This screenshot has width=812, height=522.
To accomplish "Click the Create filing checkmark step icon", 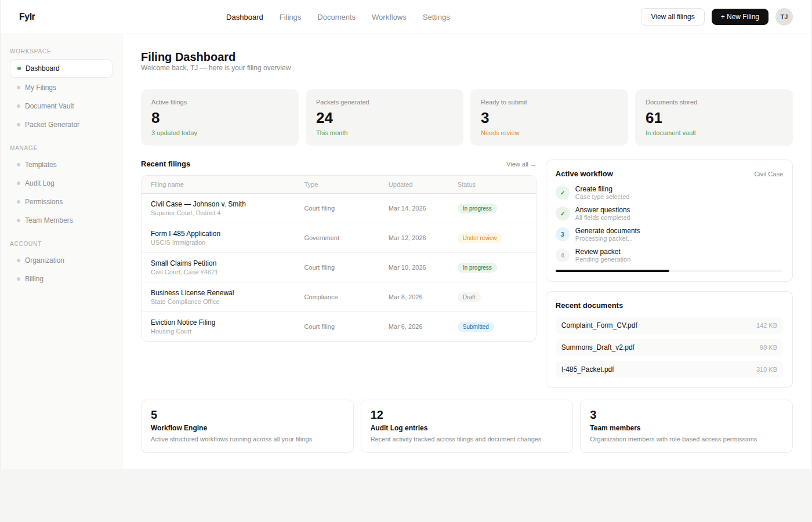I will [x=562, y=193].
